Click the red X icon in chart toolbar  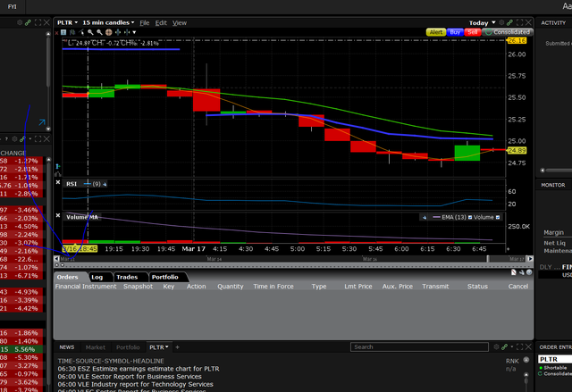[x=57, y=33]
